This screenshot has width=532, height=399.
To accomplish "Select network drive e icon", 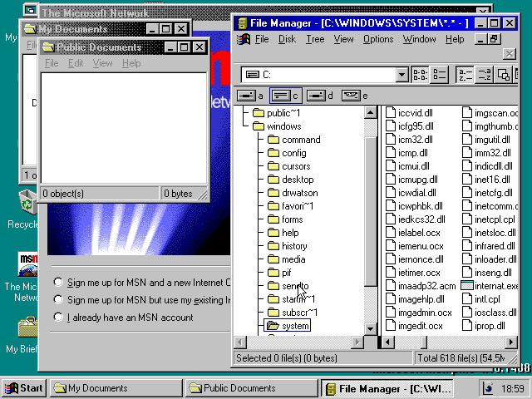I will 351,96.
